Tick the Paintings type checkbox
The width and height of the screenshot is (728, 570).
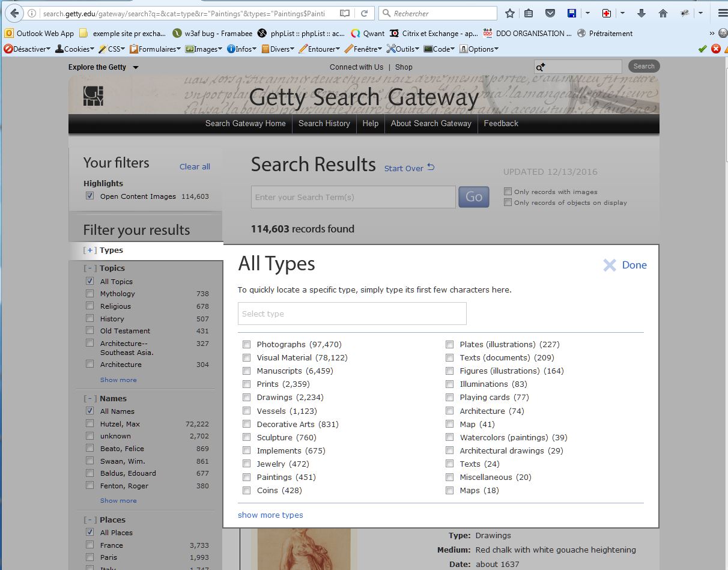246,478
